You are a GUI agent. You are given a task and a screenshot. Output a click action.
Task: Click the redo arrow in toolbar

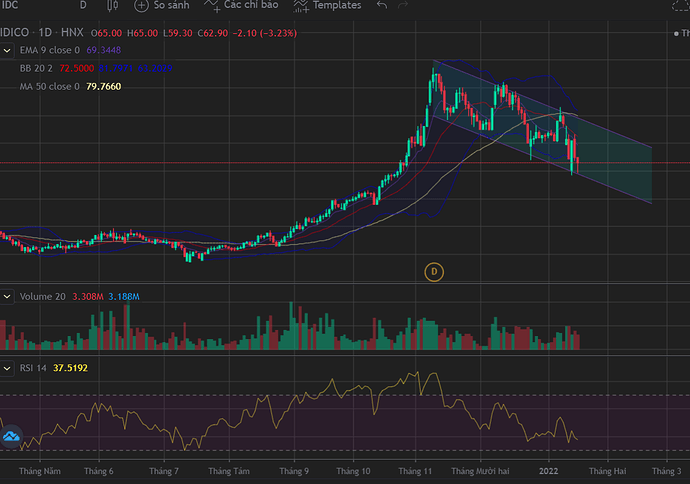411,5
